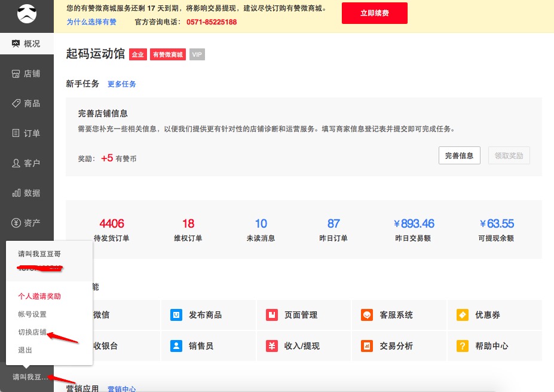Open 18 维权订单 statistic

point(188,229)
